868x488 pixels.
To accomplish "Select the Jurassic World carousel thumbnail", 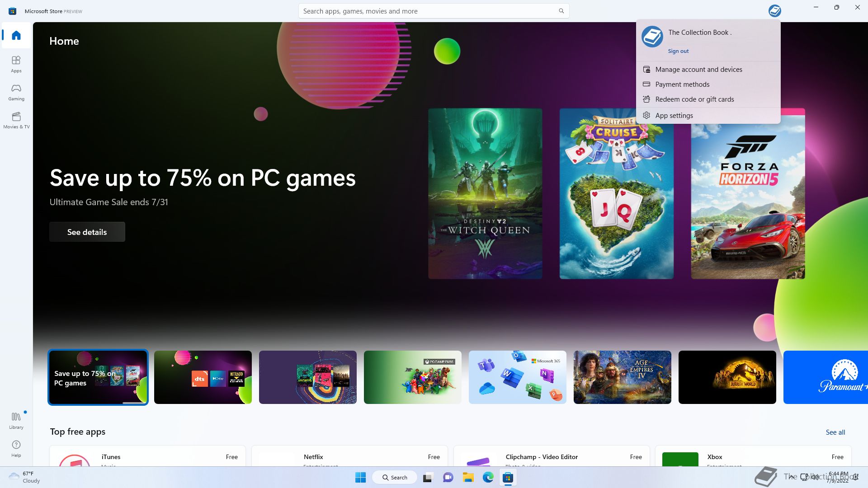I will [x=727, y=377].
